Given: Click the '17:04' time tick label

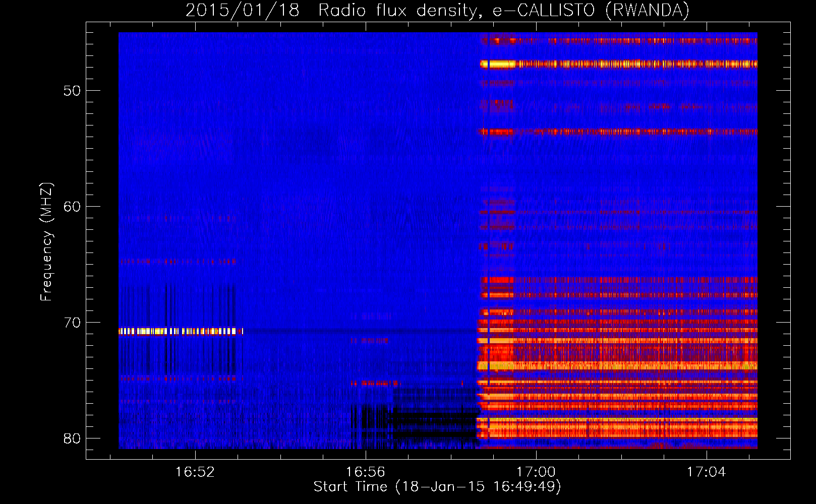Looking at the screenshot, I should 707,472.
